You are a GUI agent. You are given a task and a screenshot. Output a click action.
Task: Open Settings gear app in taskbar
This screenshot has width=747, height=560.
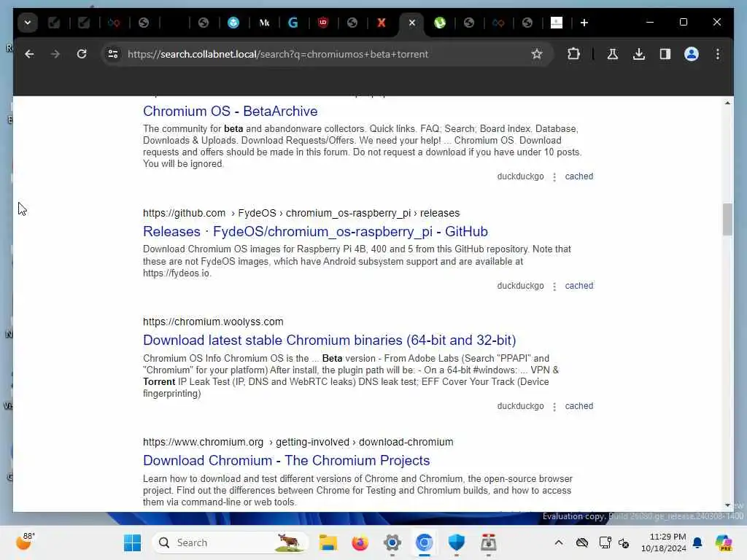tap(392, 542)
